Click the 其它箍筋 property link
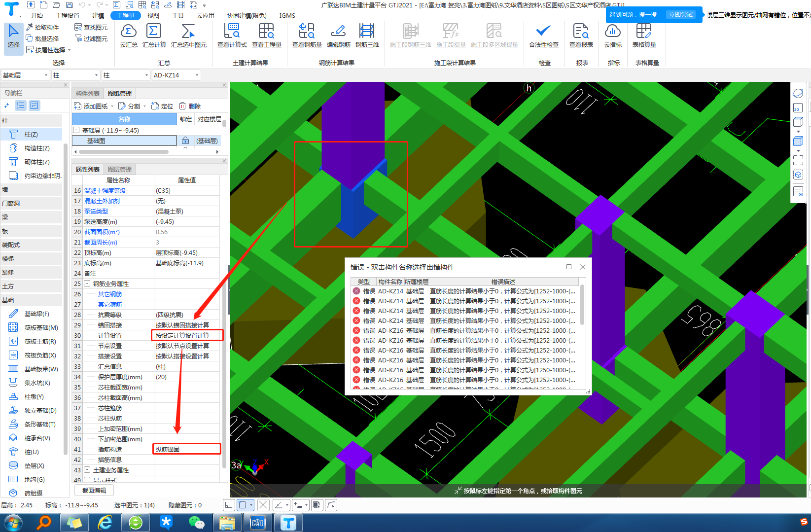The image size is (811, 532). point(110,304)
